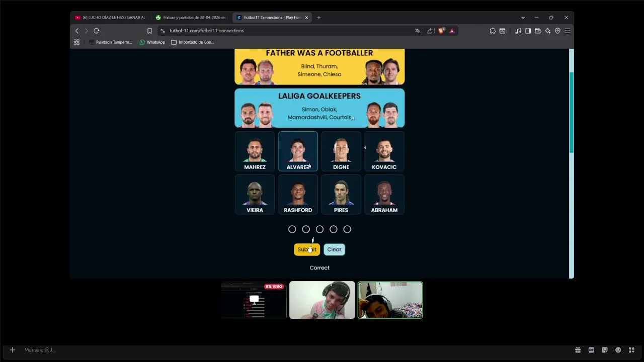The height and width of the screenshot is (362, 644).
Task: Open the emoji picker
Action: 618,350
